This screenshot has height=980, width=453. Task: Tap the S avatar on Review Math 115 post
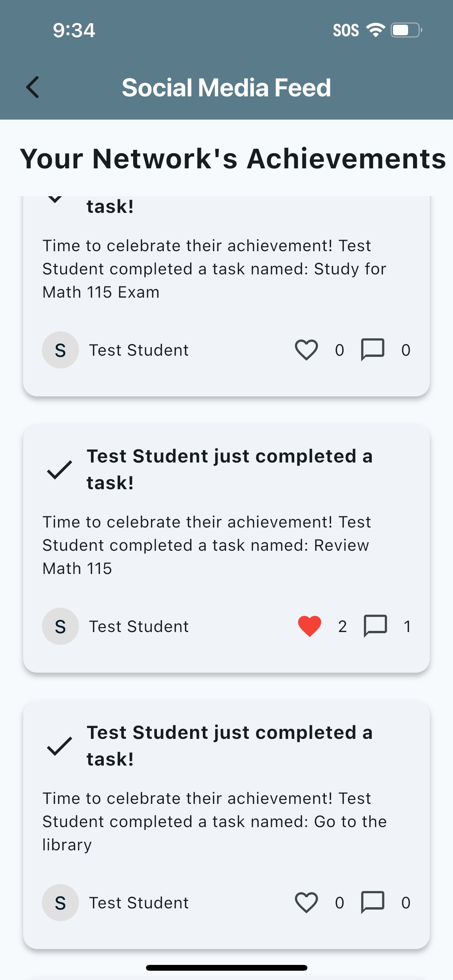pyautogui.click(x=60, y=626)
